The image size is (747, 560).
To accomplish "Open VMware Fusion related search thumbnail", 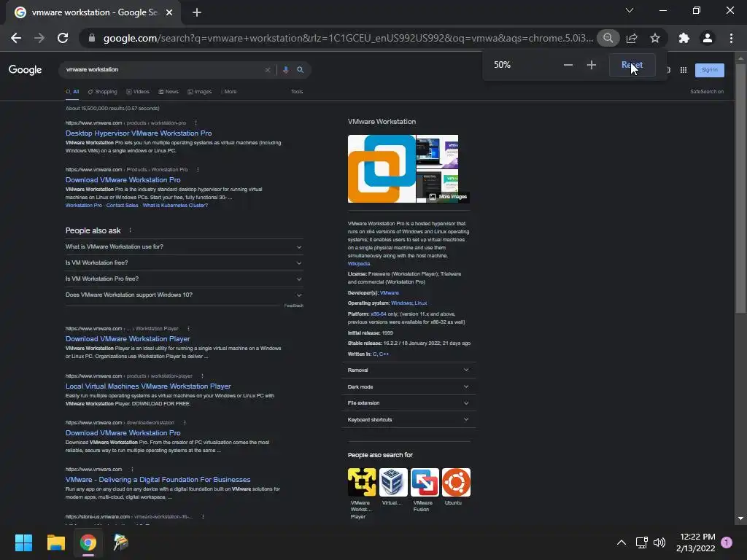I will pos(425,482).
